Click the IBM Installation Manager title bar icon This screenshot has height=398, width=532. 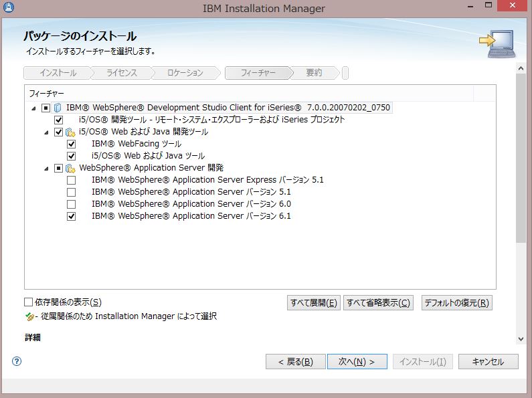(x=9, y=7)
